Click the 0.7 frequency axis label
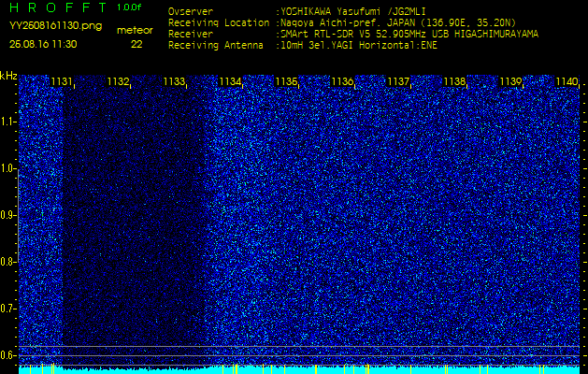The width and height of the screenshot is (588, 374). coord(7,309)
